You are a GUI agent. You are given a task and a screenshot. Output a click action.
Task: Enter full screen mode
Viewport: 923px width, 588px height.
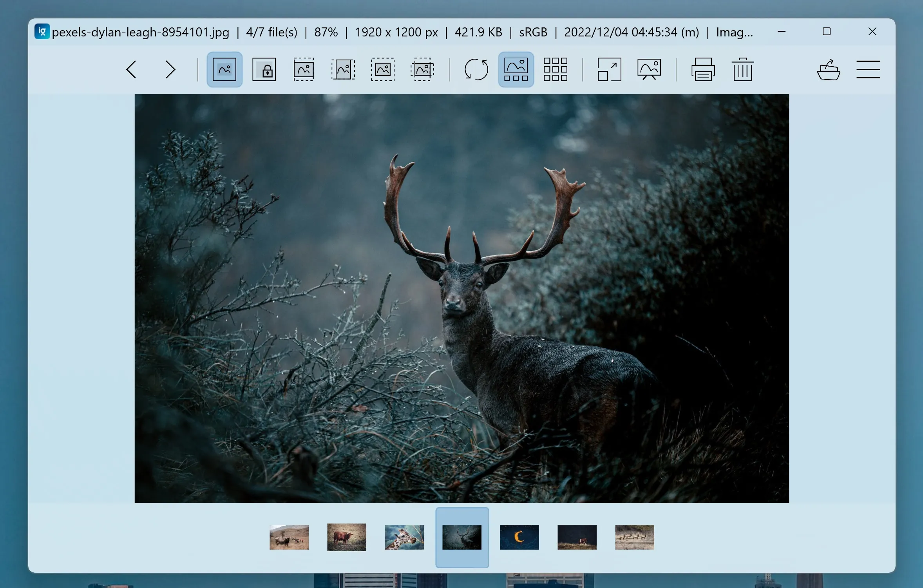coord(609,70)
